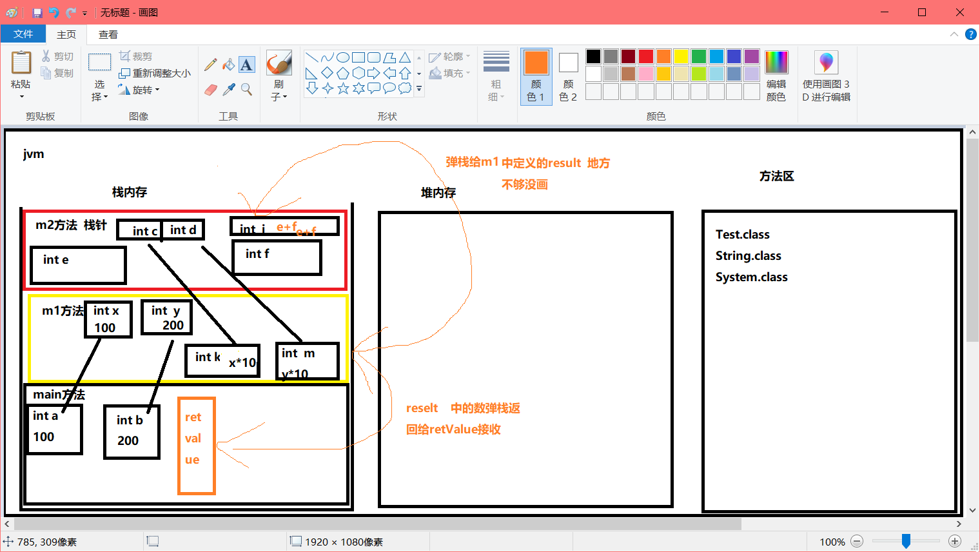This screenshot has width=980, height=552.
Task: Open the 文件 file menu
Action: (x=23, y=34)
